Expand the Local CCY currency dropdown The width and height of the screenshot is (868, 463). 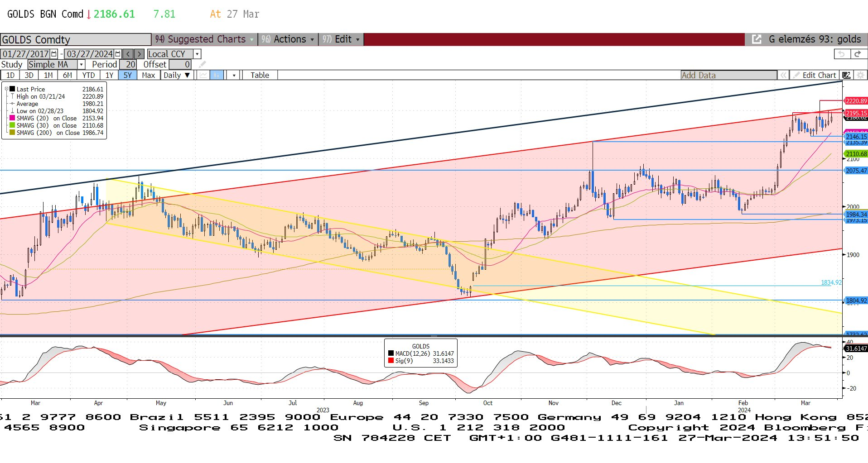[197, 54]
